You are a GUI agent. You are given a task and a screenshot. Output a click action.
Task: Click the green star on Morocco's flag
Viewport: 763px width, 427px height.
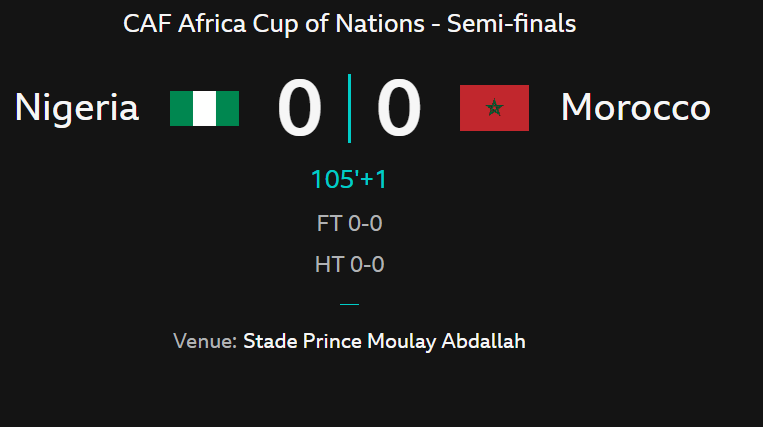coord(494,108)
